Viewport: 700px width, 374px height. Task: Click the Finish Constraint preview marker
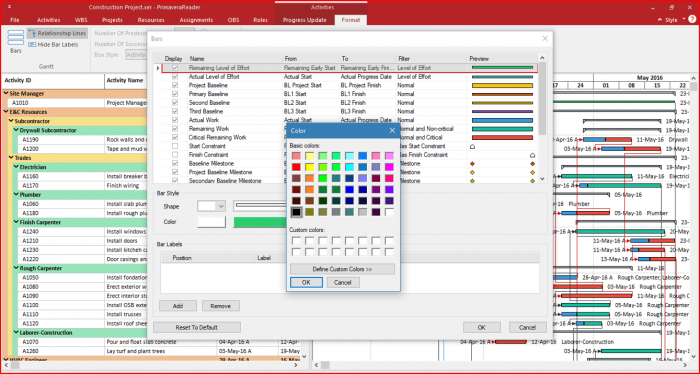[532, 155]
